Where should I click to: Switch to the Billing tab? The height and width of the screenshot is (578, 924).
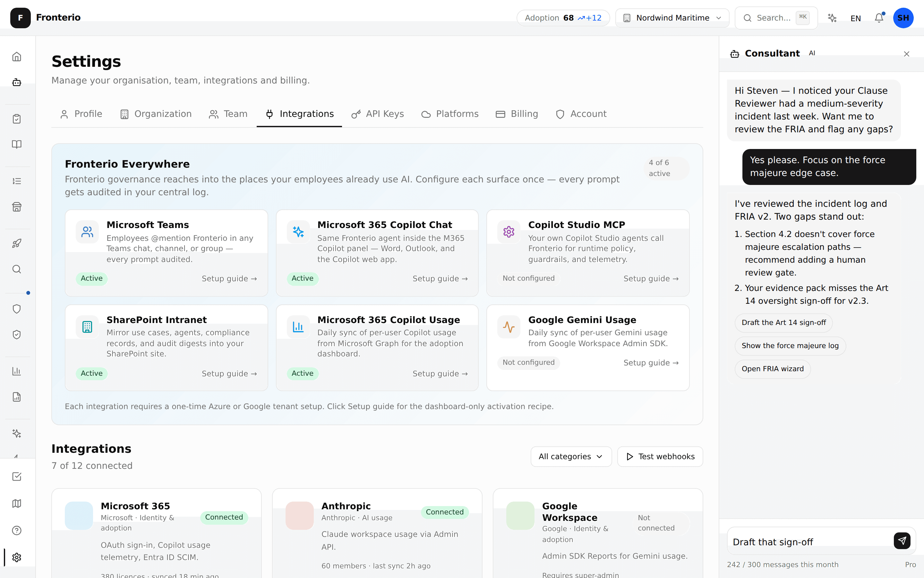(517, 114)
